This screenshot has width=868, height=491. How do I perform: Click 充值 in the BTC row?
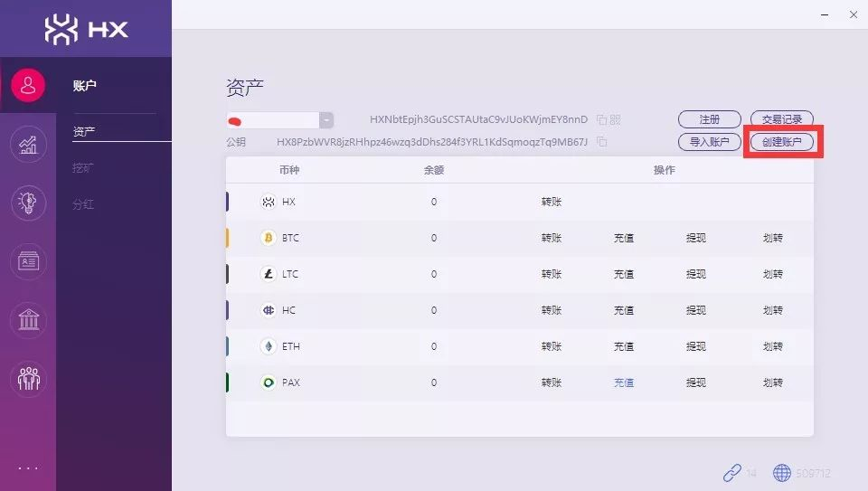[624, 238]
